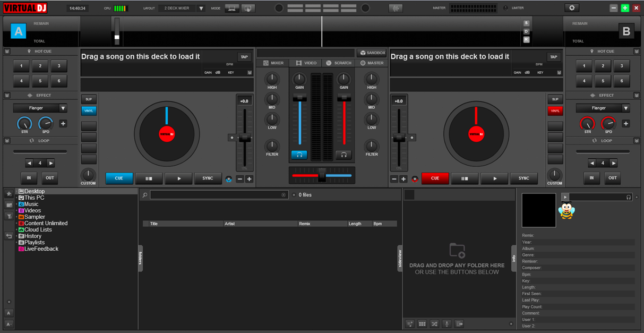Clear the search field with the X icon
This screenshot has width=644, height=333.
[284, 195]
